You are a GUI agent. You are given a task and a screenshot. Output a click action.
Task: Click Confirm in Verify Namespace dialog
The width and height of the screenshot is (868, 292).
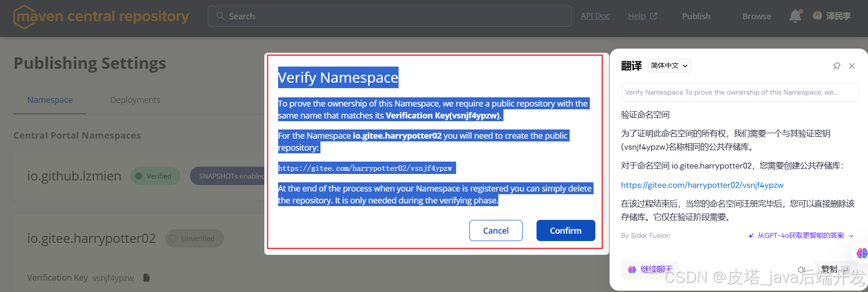coord(565,230)
